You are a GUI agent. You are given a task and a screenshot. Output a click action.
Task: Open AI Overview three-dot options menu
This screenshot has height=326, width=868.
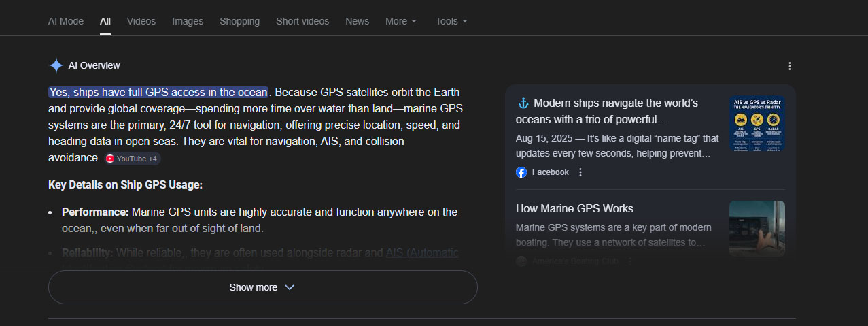point(789,66)
